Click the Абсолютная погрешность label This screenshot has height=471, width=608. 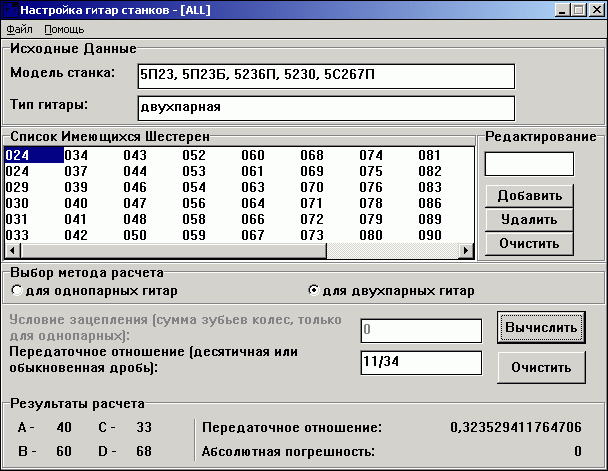click(x=288, y=452)
